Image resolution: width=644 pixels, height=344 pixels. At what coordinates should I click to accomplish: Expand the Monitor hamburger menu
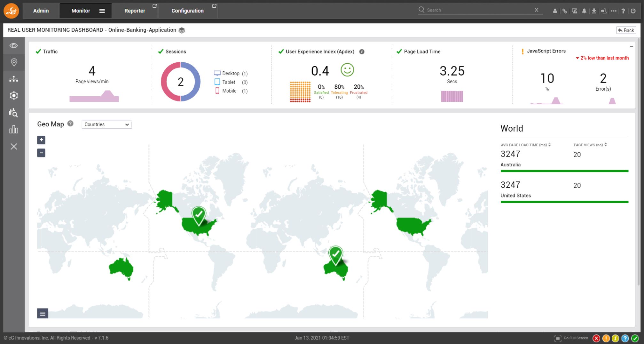[102, 11]
